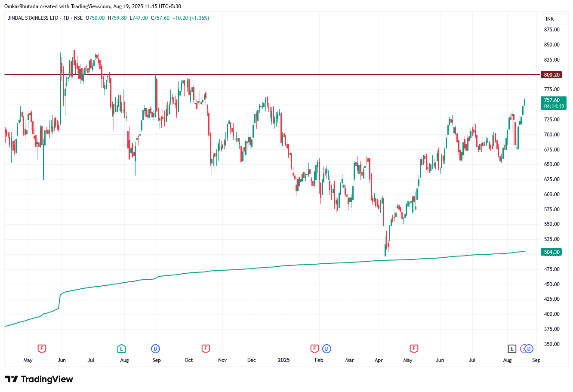
Task: Select the 1D interval label in the legend
Action: pyautogui.click(x=66, y=18)
